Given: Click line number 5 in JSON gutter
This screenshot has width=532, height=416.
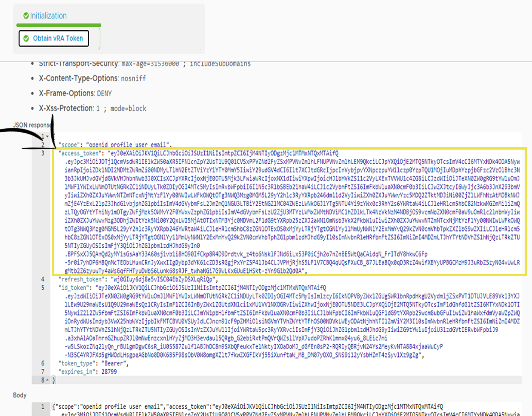Looking at the screenshot, I should [x=43, y=288].
